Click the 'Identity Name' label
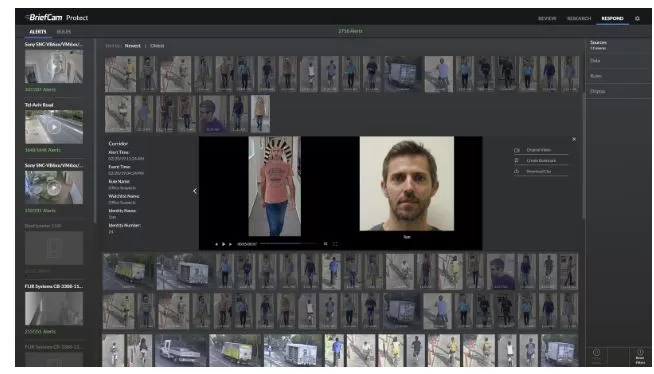Screen dimensions: 654x374 click(x=122, y=211)
